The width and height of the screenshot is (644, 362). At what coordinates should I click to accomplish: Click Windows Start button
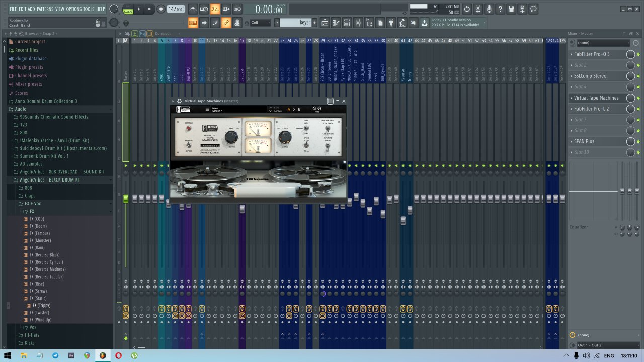[x=8, y=355]
